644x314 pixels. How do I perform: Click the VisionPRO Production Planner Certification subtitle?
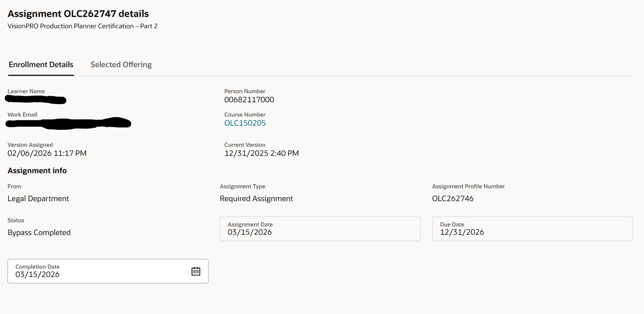[x=83, y=26]
